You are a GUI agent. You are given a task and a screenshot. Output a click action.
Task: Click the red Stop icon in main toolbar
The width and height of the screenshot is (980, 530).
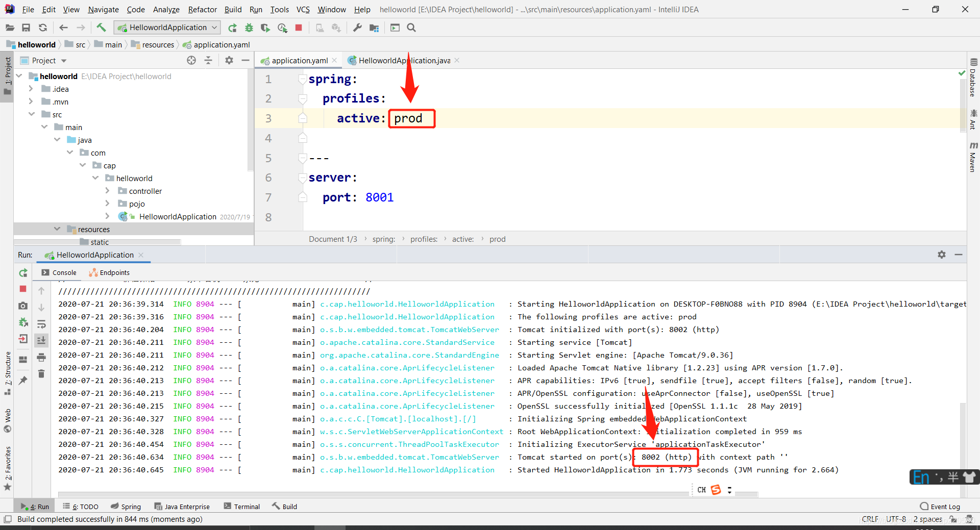click(x=299, y=28)
